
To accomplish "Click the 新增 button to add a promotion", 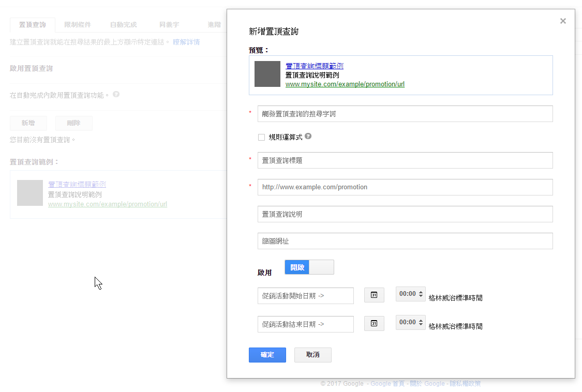I will [28, 123].
